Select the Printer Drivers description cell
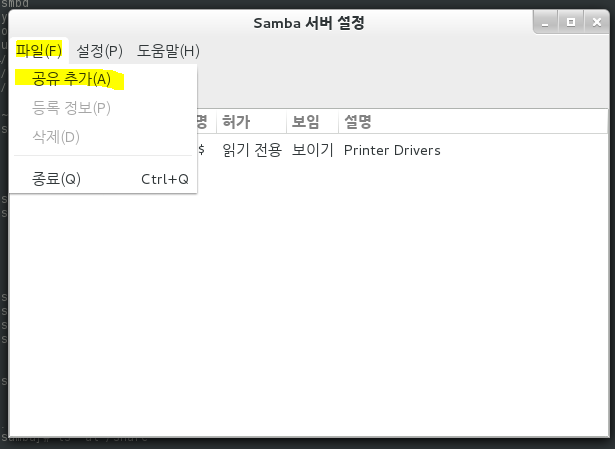This screenshot has width=615, height=449. point(392,150)
